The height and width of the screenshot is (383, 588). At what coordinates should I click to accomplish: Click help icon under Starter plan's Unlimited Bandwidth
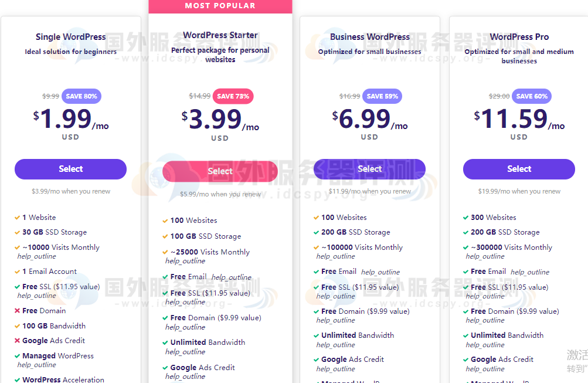(x=185, y=352)
